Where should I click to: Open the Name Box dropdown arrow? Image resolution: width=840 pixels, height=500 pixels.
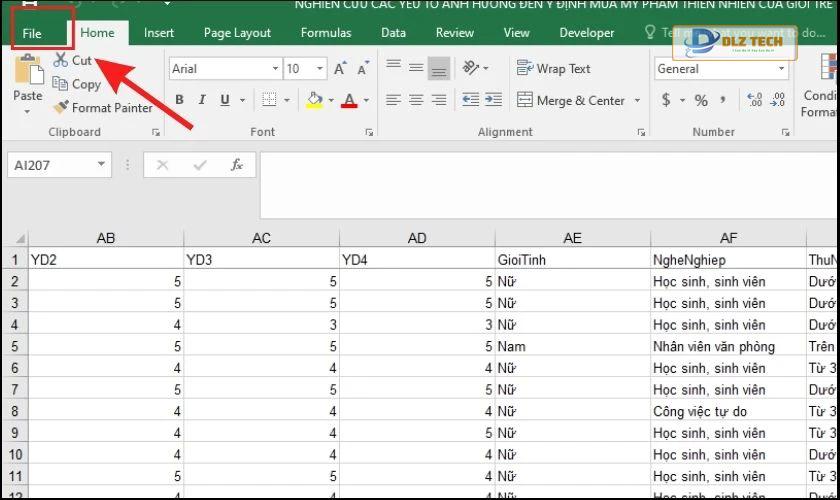tap(101, 165)
